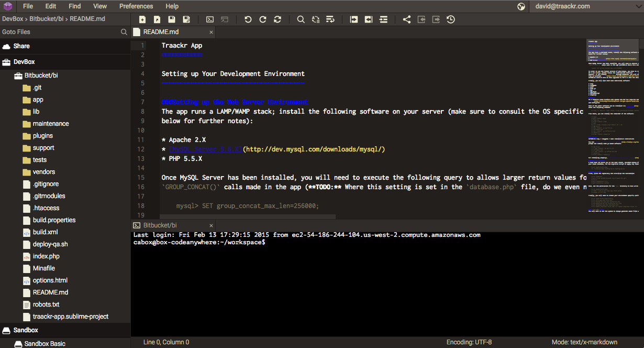
Task: Click the indent-right arrow toolbar icon
Action: pos(354,19)
